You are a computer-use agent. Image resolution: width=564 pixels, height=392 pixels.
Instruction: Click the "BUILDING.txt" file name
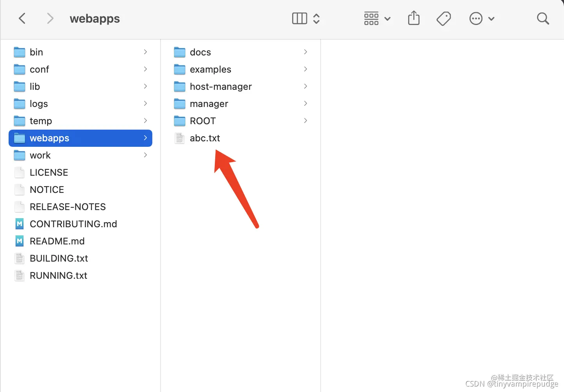coord(59,258)
